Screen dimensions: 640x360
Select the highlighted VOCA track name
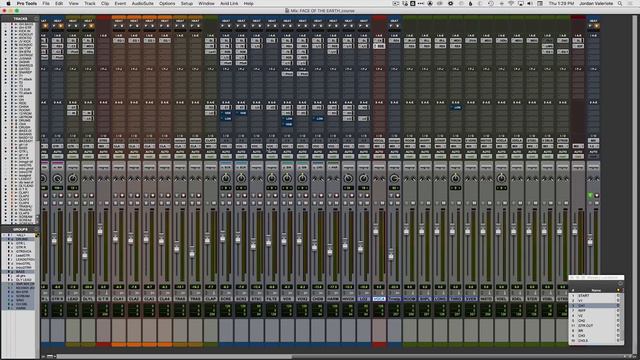tap(379, 299)
